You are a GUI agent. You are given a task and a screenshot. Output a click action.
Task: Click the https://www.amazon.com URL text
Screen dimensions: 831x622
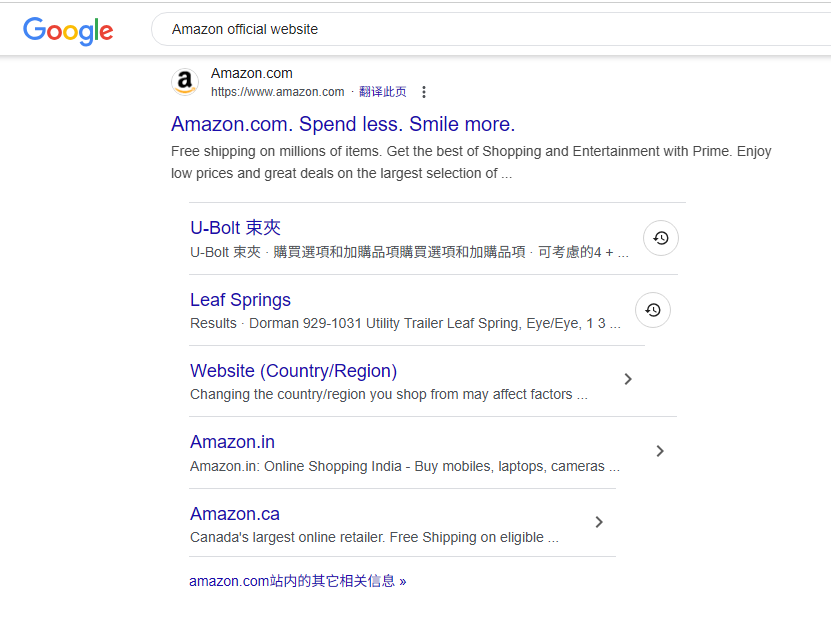click(277, 92)
